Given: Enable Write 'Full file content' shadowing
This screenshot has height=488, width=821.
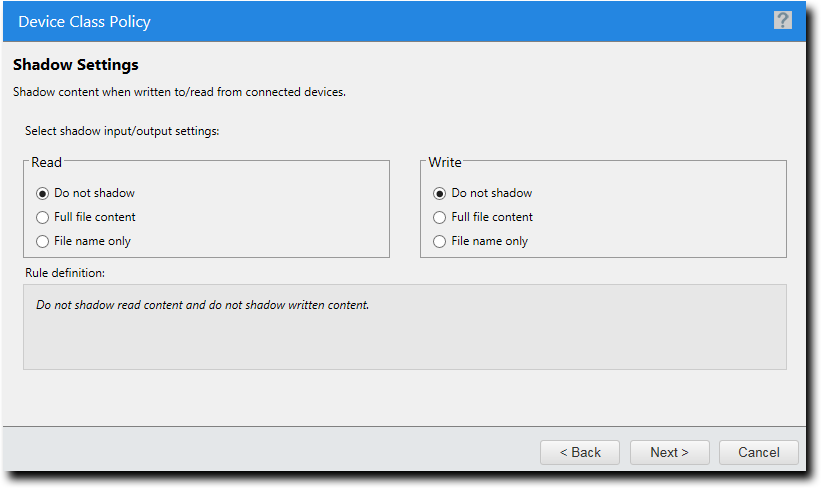Looking at the screenshot, I should (439, 217).
